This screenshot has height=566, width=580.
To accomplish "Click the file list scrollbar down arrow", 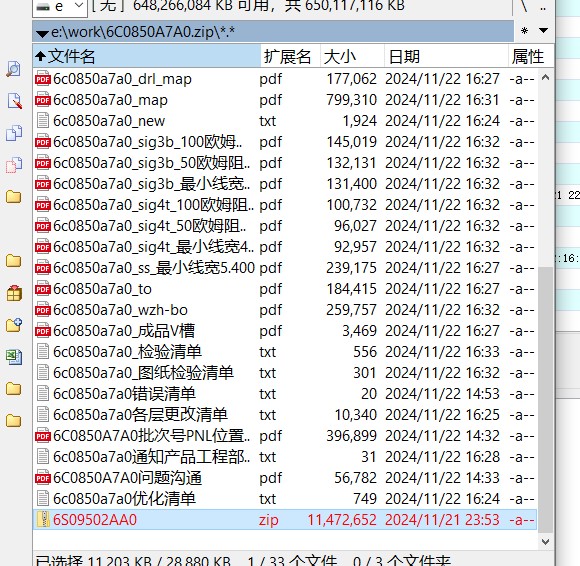I will (x=545, y=542).
